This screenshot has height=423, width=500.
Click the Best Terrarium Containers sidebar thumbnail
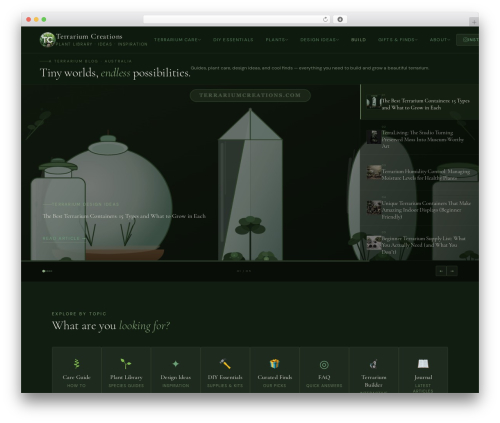tap(374, 102)
